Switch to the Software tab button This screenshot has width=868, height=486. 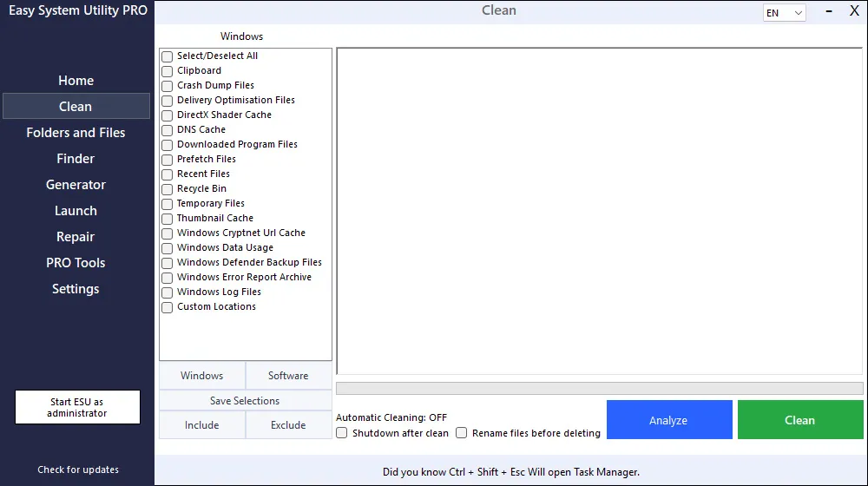click(288, 375)
